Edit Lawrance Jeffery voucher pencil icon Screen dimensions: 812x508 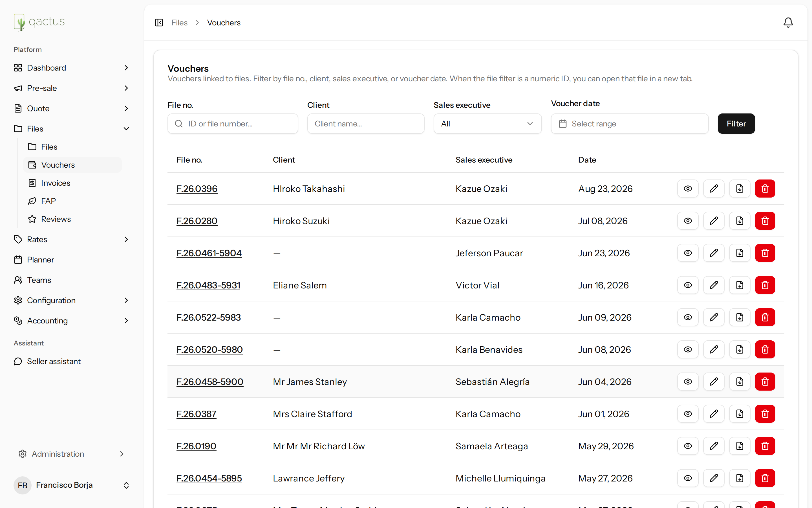pos(714,478)
